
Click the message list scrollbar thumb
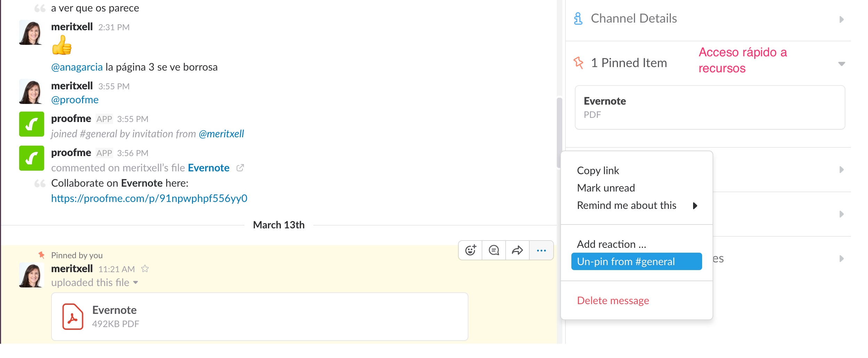(x=559, y=132)
